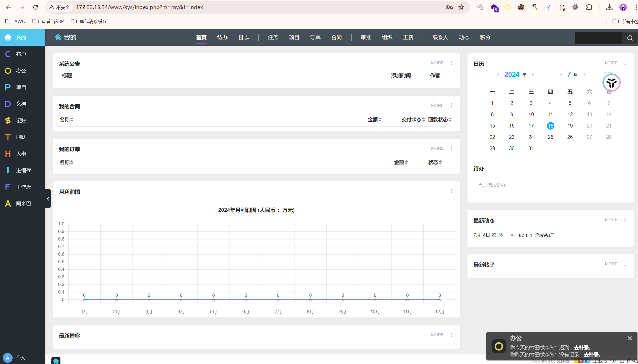Open the 个人 avatar at bottom left
The width and height of the screenshot is (638, 364).
[8, 358]
